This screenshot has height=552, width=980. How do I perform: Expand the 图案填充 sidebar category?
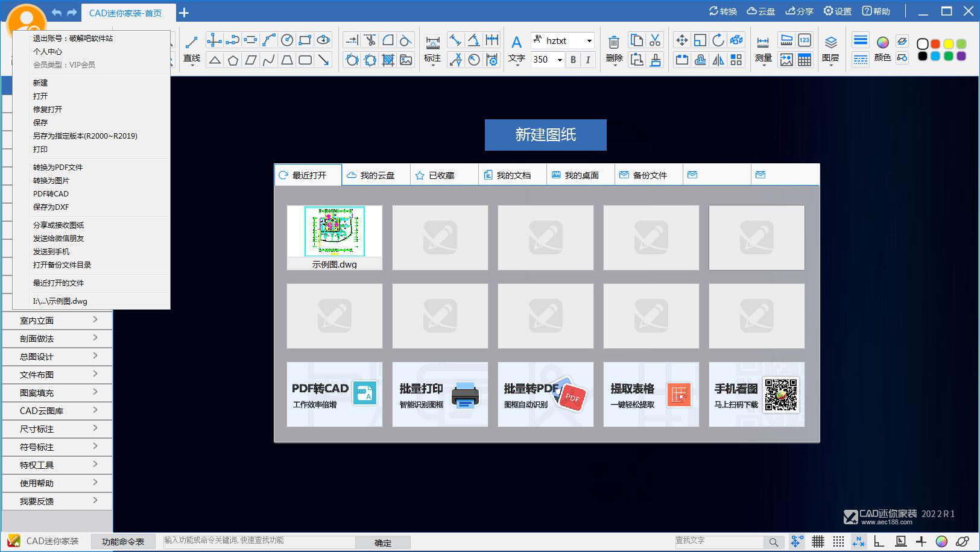[57, 393]
